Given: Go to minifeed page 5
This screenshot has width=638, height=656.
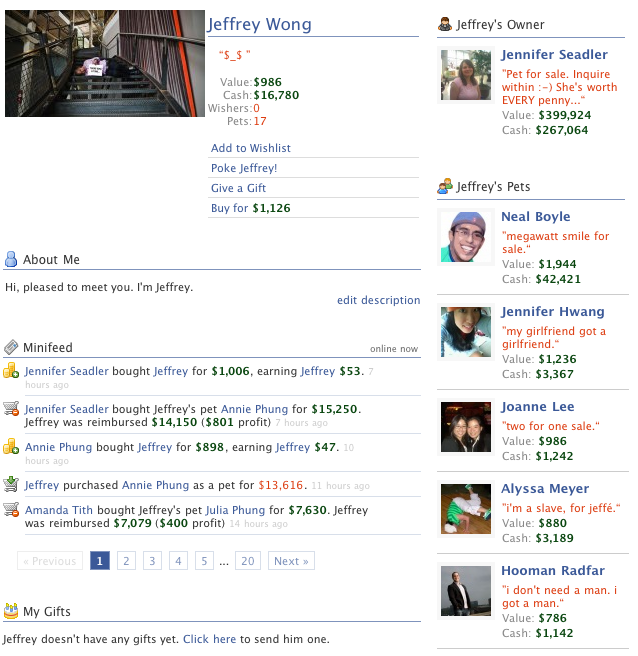Looking at the screenshot, I should coord(204,561).
